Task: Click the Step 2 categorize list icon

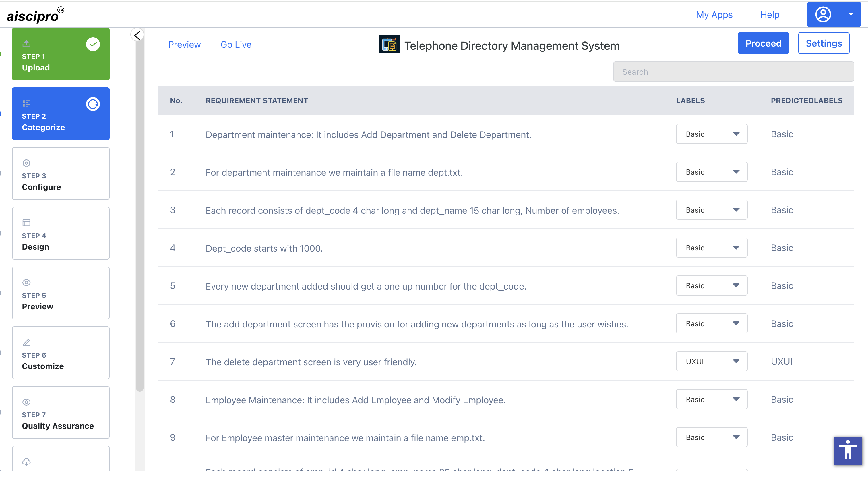Action: pyautogui.click(x=26, y=103)
